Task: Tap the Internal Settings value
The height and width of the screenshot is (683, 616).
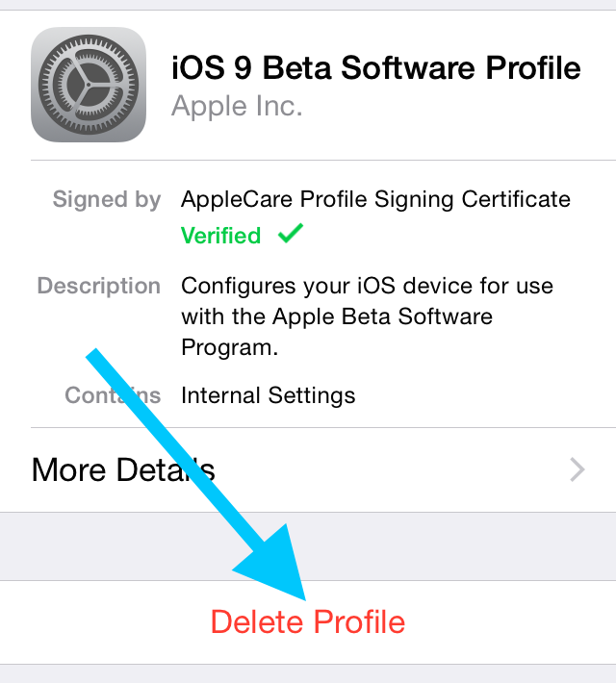Action: 269,395
